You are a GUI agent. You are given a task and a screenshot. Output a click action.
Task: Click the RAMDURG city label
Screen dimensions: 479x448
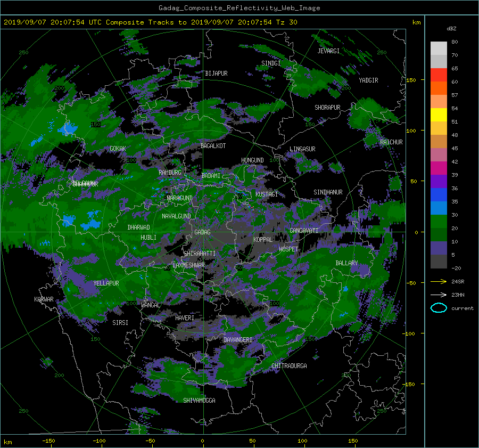coord(170,173)
